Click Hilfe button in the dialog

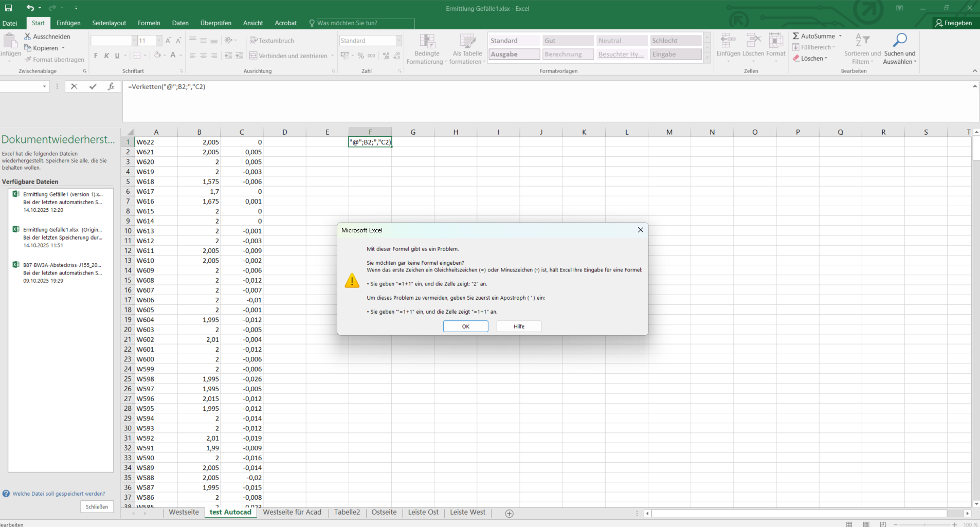[519, 326]
